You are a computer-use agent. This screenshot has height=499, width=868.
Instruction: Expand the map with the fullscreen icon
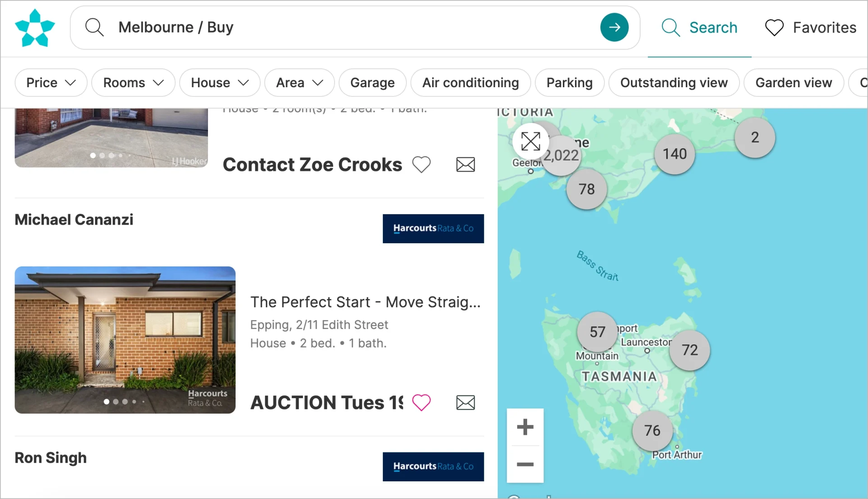pyautogui.click(x=532, y=141)
